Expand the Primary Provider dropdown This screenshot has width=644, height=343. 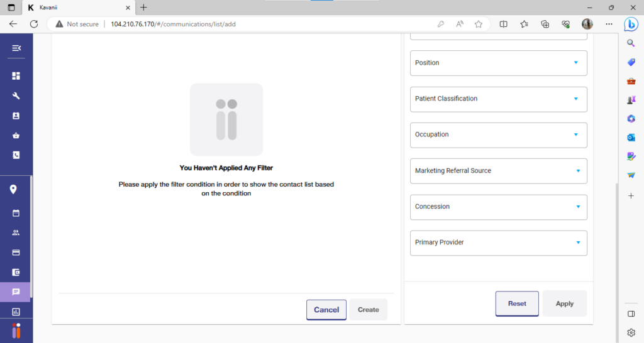[x=498, y=242]
